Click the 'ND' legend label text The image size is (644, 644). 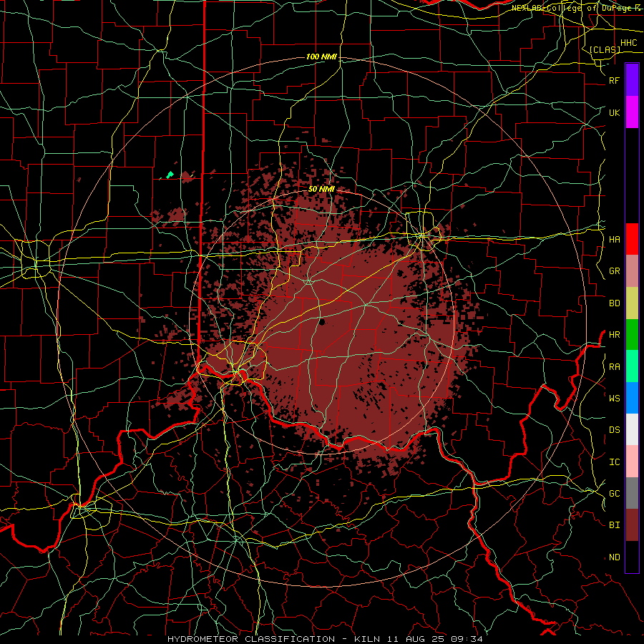click(x=614, y=557)
